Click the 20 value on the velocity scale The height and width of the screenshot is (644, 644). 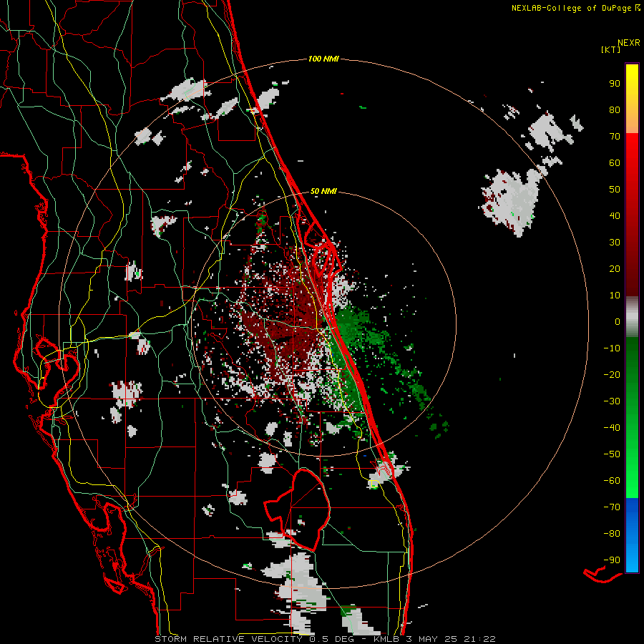(615, 268)
